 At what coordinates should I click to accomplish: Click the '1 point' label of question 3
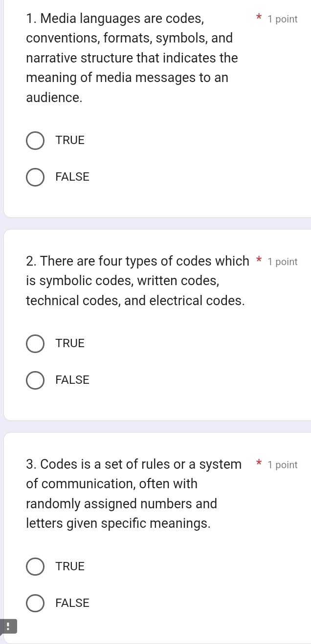pos(283,465)
